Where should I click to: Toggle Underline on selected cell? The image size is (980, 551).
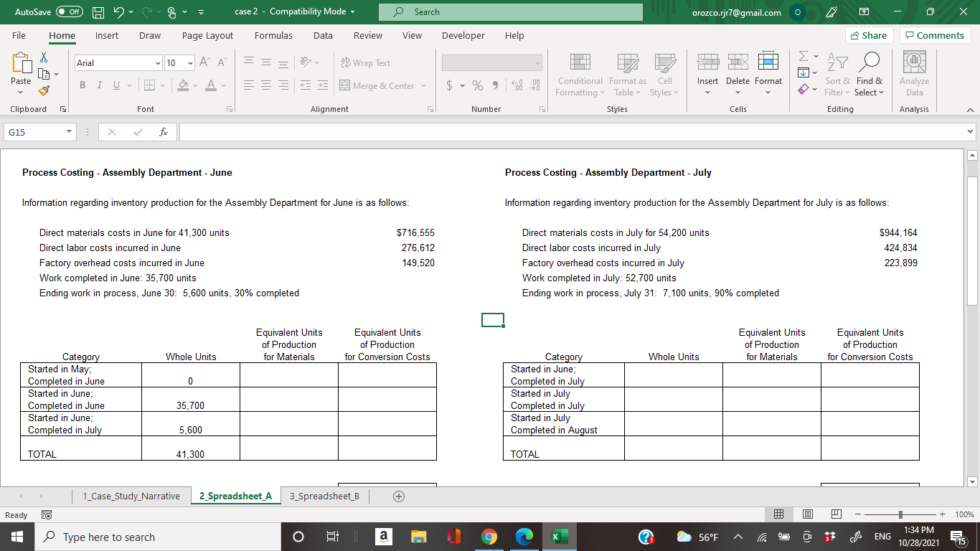pos(115,85)
